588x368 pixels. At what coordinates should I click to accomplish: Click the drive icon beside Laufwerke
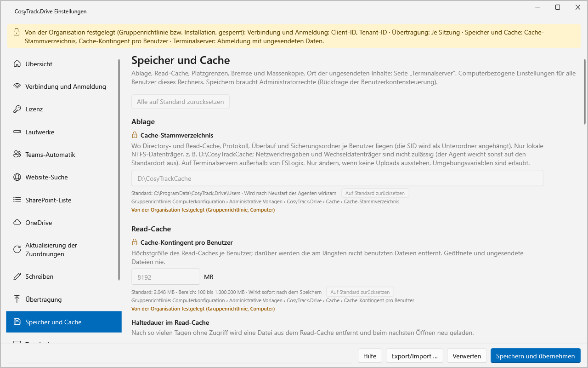point(17,132)
